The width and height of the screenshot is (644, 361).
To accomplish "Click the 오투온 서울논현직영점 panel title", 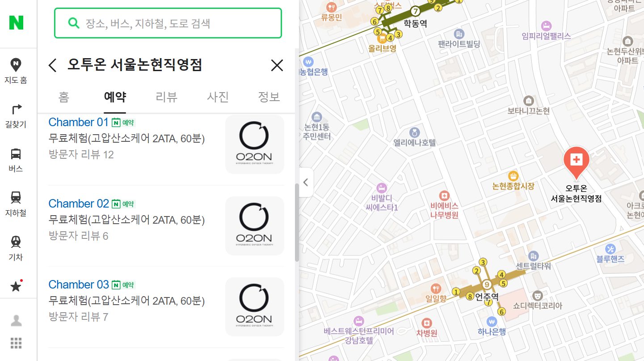I will coord(135,65).
